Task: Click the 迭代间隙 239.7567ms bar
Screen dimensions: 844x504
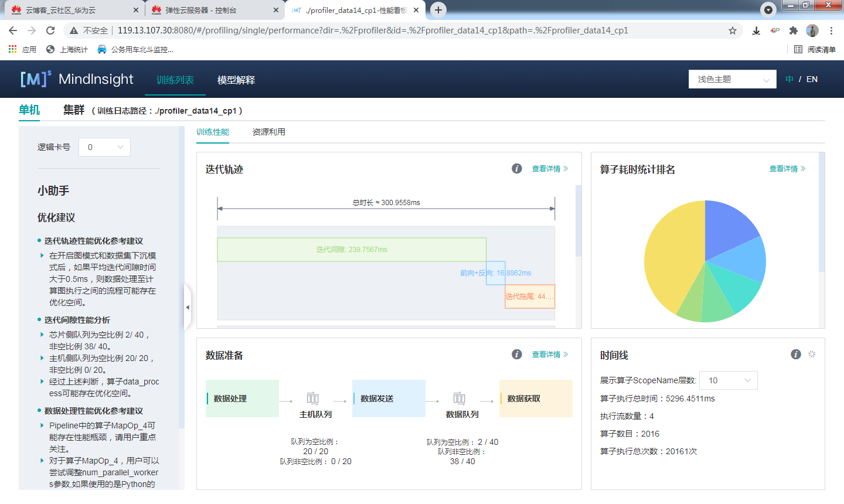Action: pyautogui.click(x=352, y=250)
